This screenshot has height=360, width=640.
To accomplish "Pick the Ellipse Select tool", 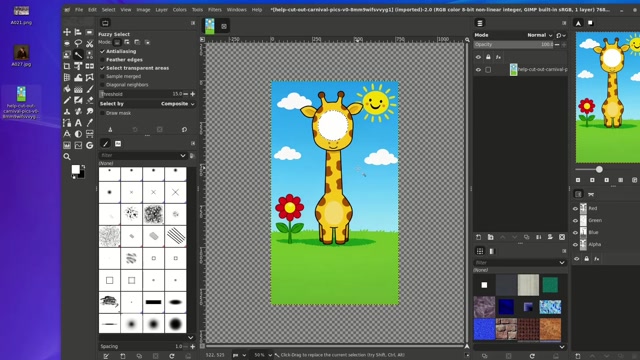I will coord(67,43).
